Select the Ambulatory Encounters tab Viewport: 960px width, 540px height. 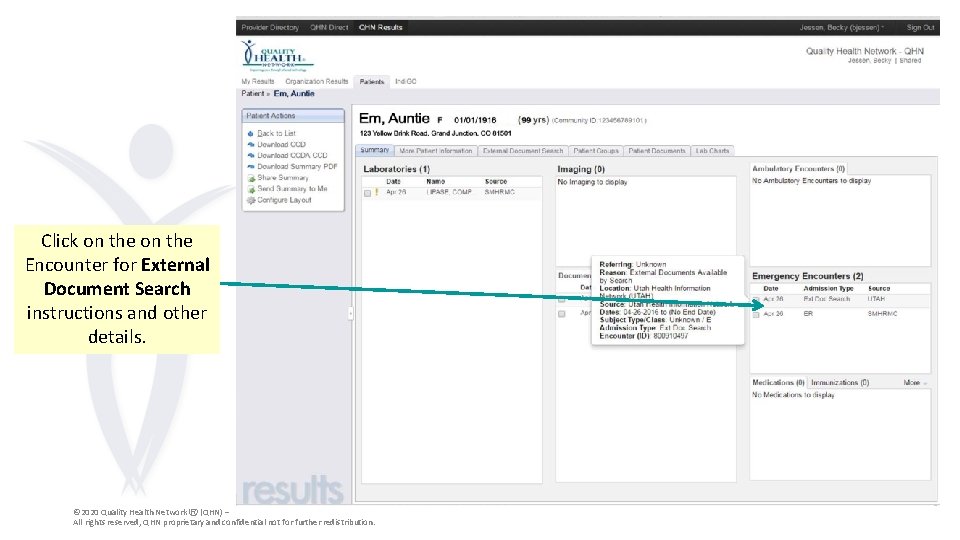[798, 168]
